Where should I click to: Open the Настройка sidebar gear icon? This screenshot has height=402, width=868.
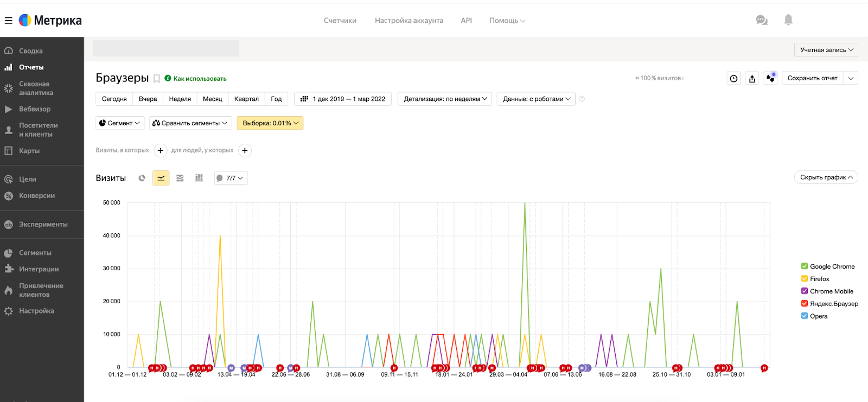click(8, 311)
